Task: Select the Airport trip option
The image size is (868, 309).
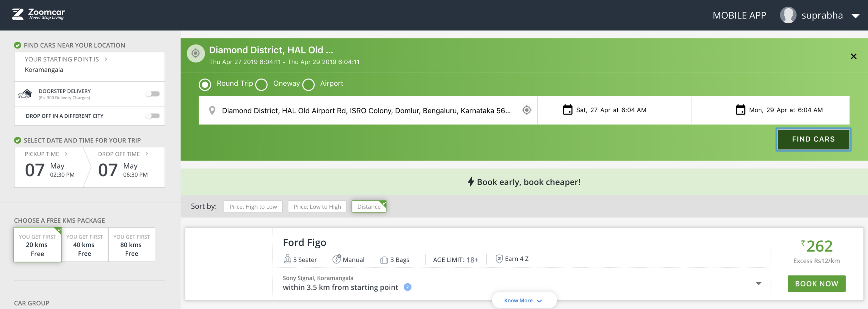Action: tap(308, 85)
